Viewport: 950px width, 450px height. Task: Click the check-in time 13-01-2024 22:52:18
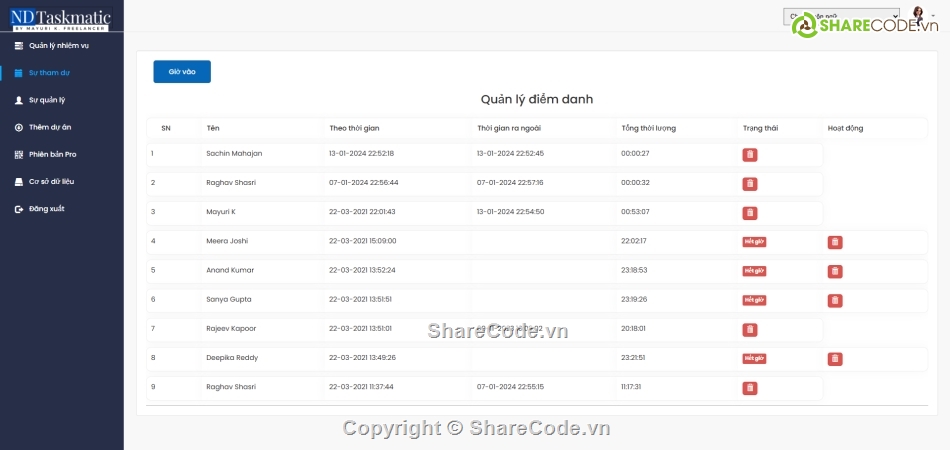click(x=361, y=154)
